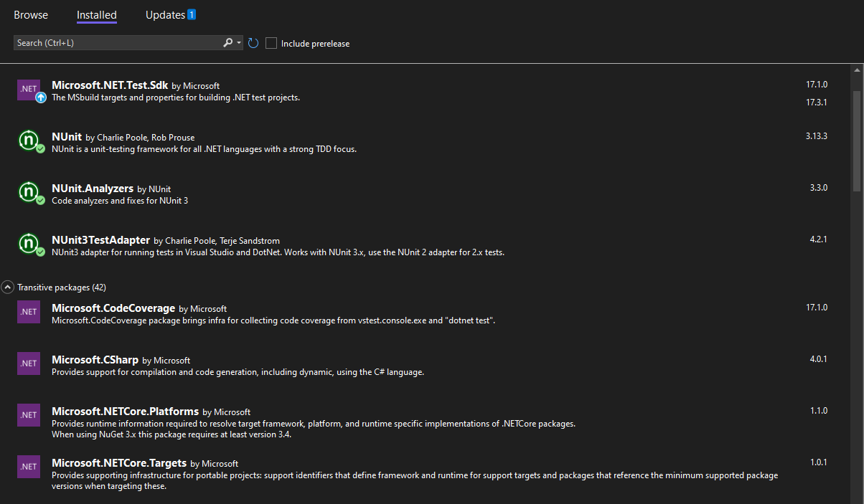The image size is (864, 504).
Task: Click the Microsoft.NETCore.Platforms .NET icon
Action: pyautogui.click(x=29, y=415)
